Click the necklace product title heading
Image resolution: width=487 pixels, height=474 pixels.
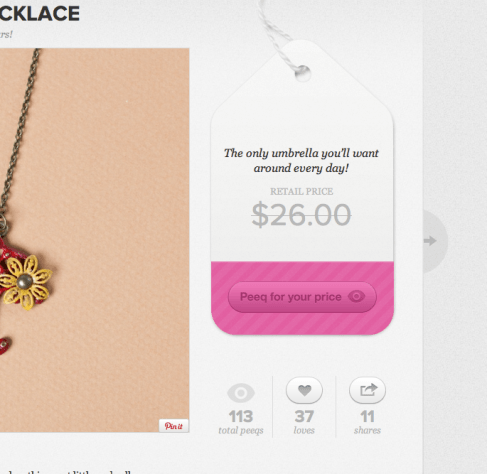tap(40, 14)
